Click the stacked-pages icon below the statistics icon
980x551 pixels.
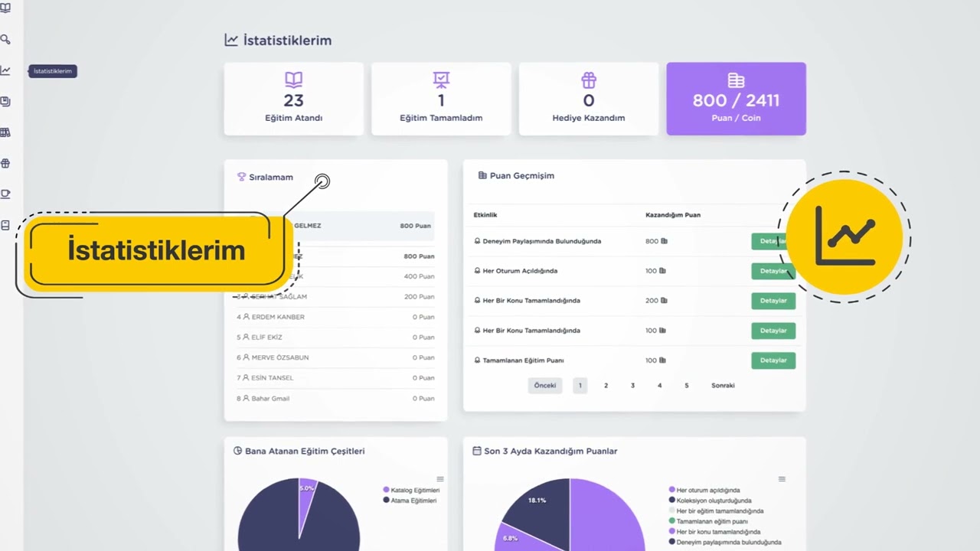5,101
